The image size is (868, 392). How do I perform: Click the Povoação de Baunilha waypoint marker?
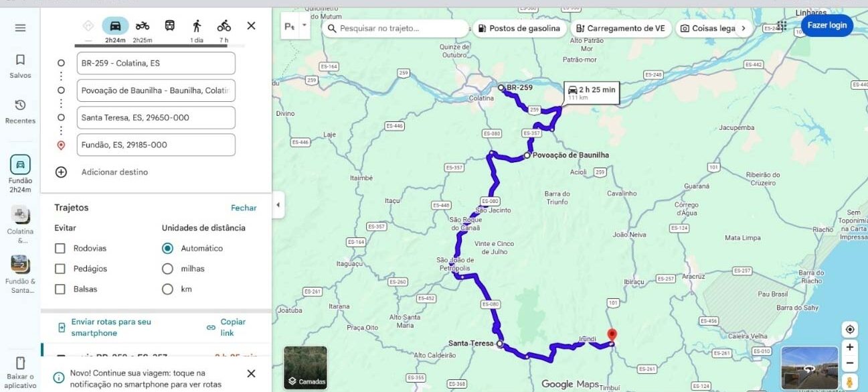[x=527, y=155]
